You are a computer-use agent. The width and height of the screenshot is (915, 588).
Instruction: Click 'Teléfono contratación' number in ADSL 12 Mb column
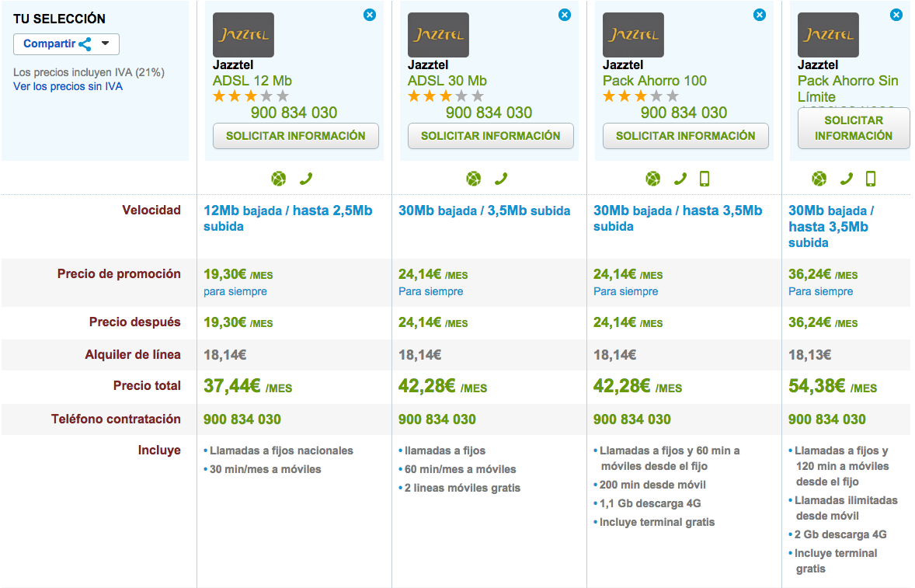click(x=242, y=419)
